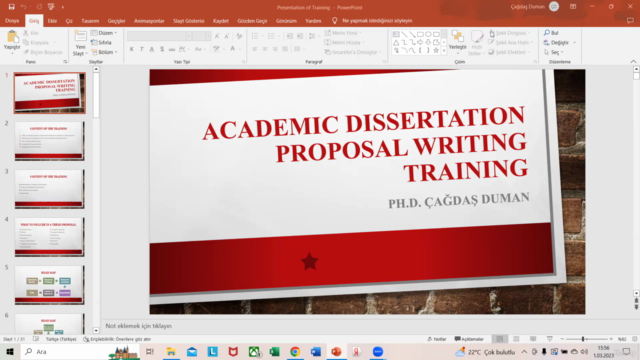Click Sıfırla to reset slide layout

101,42
